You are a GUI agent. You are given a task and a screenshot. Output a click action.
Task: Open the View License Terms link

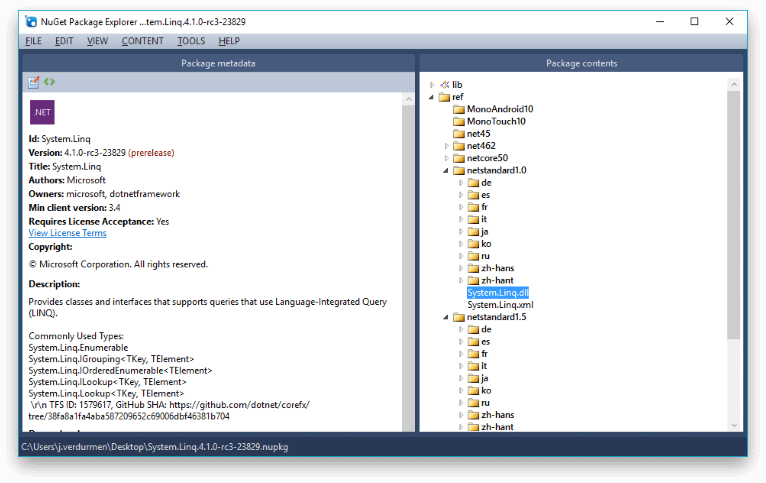click(x=67, y=233)
